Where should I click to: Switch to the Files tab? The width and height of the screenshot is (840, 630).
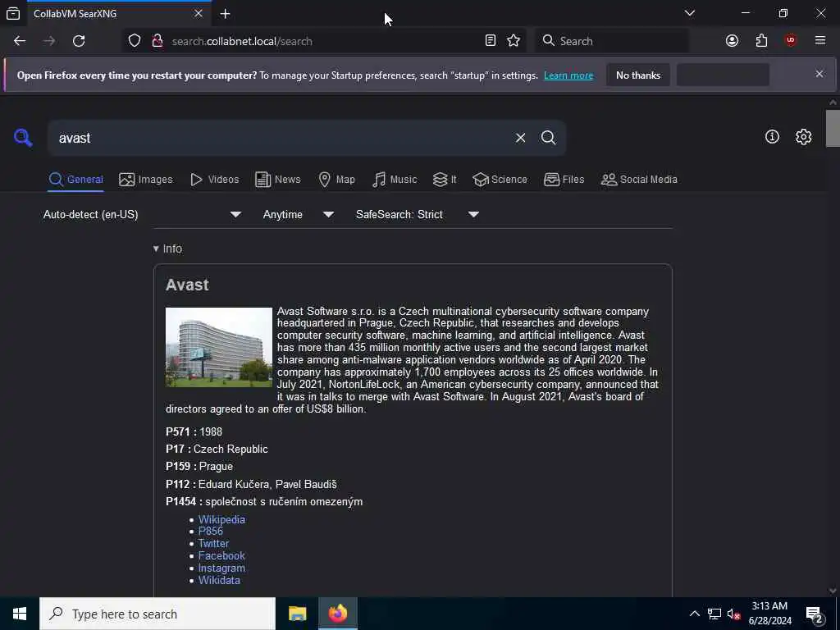click(564, 180)
